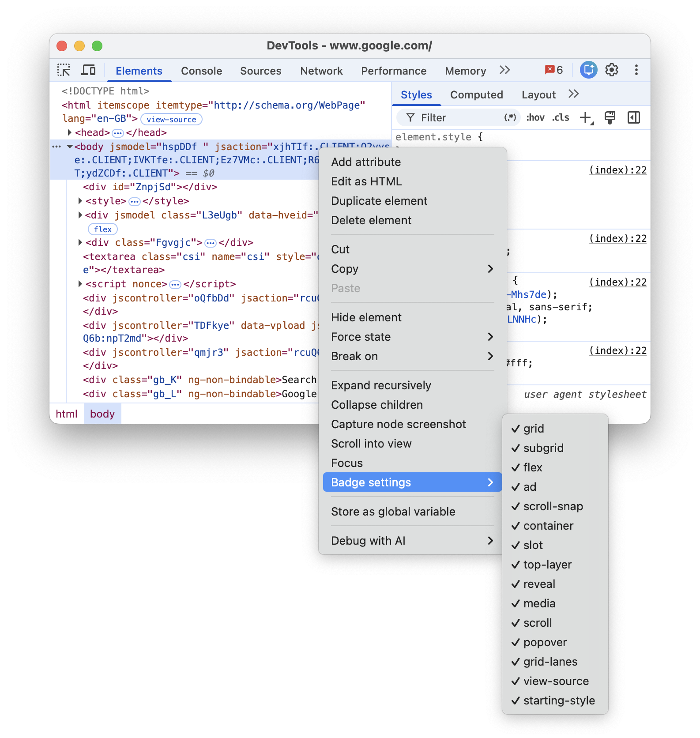Screen dimensions: 700x738
Task: Switch to the Console tab
Action: [201, 71]
